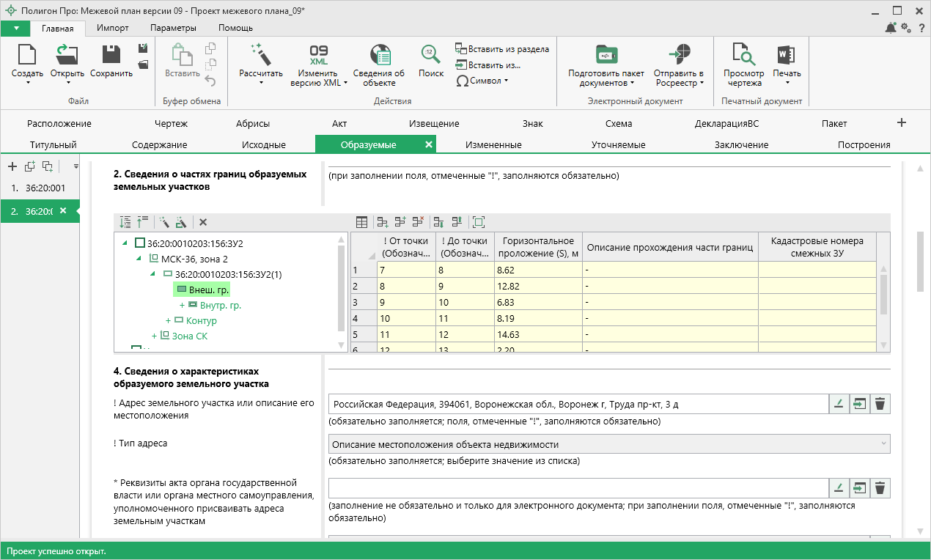Click Вставить из раздела button
This screenshot has height=560, width=931.
pos(502,49)
